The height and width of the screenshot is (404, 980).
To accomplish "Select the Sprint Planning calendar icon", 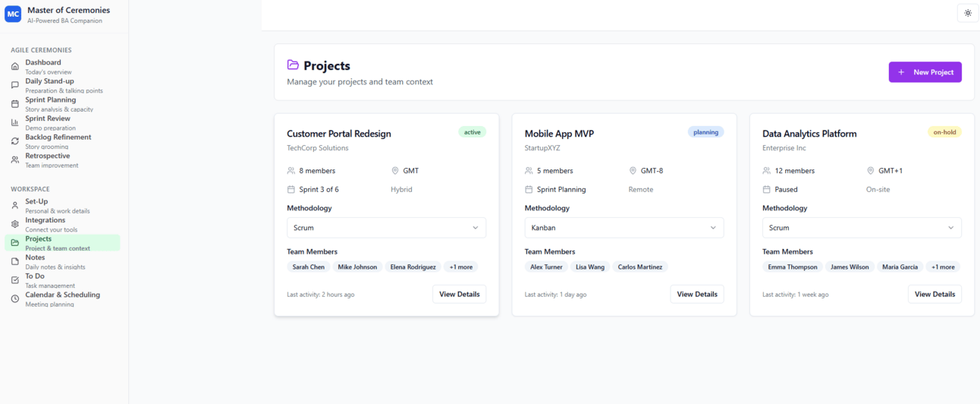I will pos(15,104).
